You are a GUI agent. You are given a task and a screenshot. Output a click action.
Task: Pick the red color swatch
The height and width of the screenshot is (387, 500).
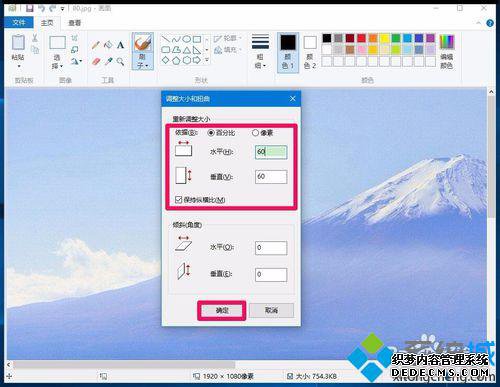[x=361, y=38]
